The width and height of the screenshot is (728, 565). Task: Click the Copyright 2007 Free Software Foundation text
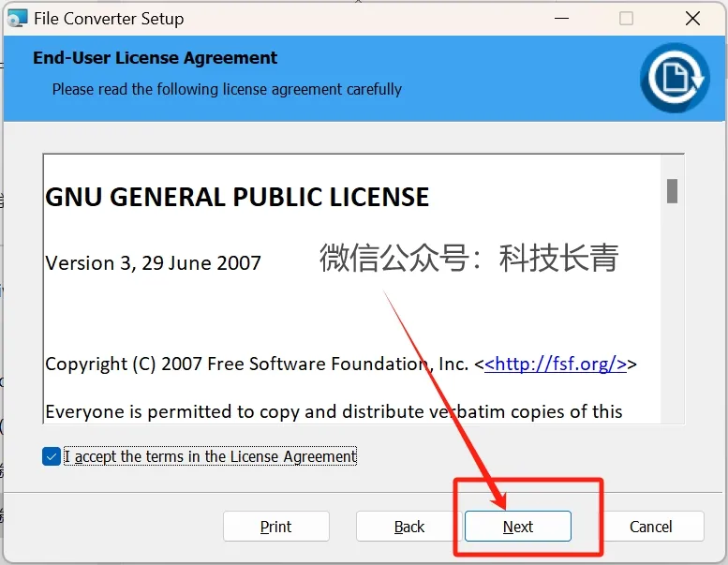click(257, 364)
